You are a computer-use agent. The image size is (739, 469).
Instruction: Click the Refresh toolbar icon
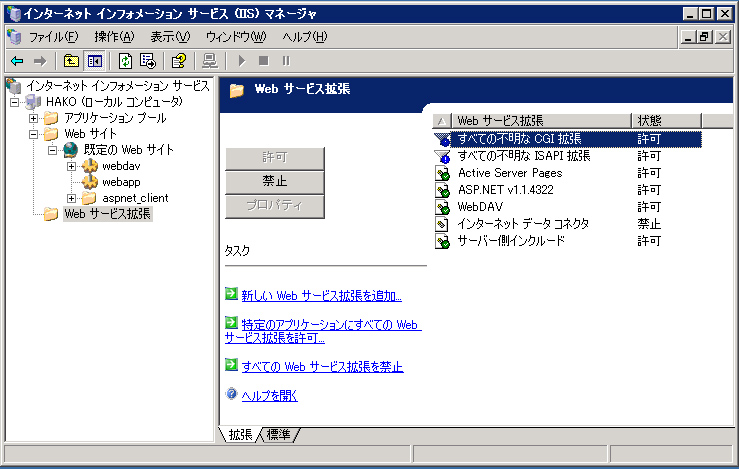125,61
